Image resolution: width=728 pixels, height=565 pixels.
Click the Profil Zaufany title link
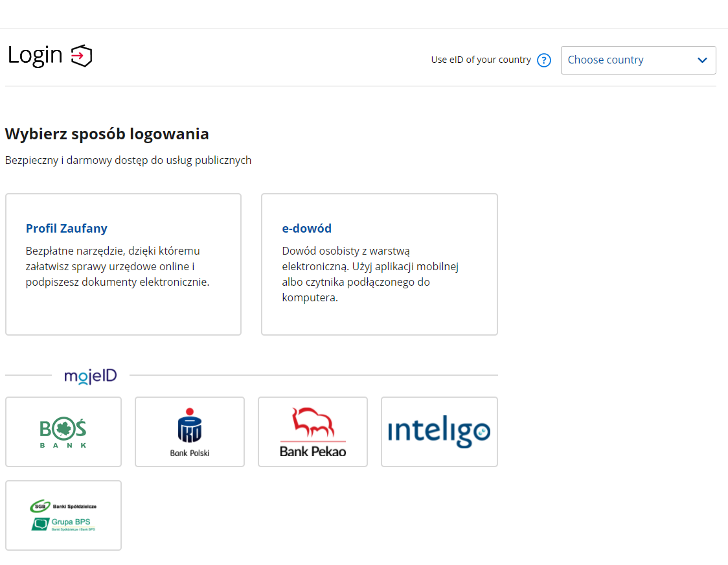tap(67, 229)
